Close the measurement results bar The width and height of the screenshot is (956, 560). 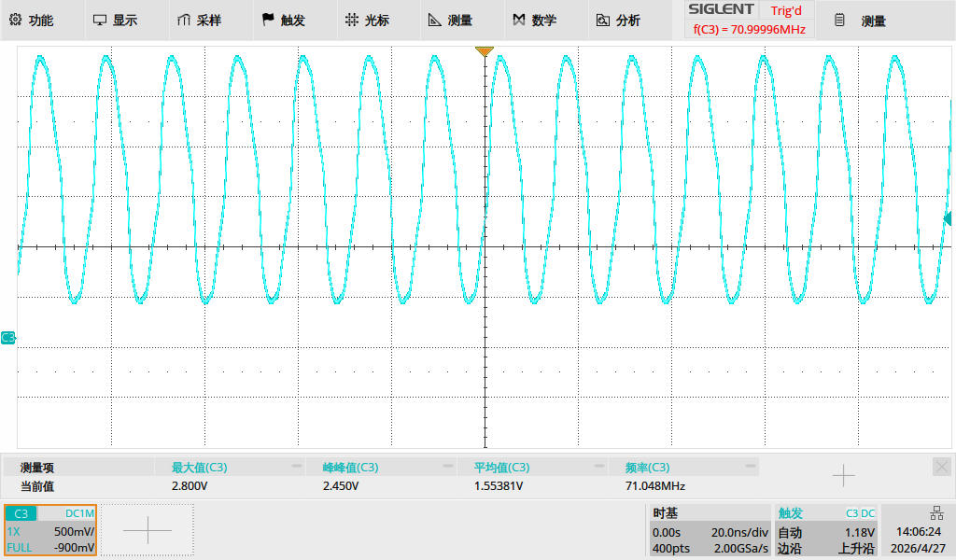tap(941, 468)
